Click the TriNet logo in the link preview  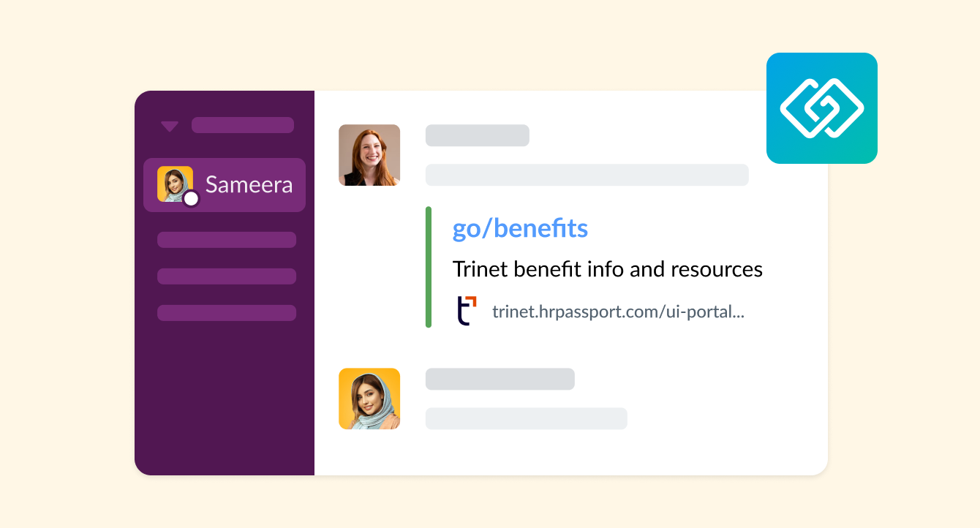click(466, 309)
